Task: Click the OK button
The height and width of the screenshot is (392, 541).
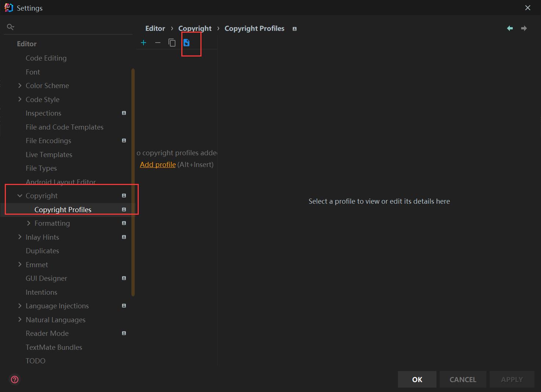Action: (417, 380)
